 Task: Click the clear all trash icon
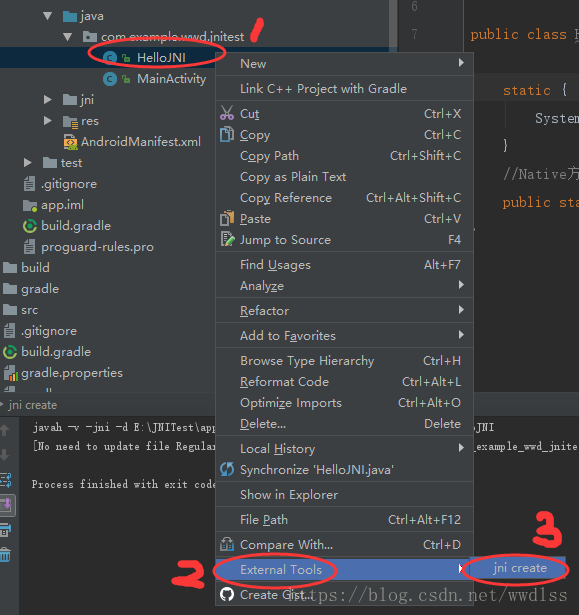(x=5, y=555)
